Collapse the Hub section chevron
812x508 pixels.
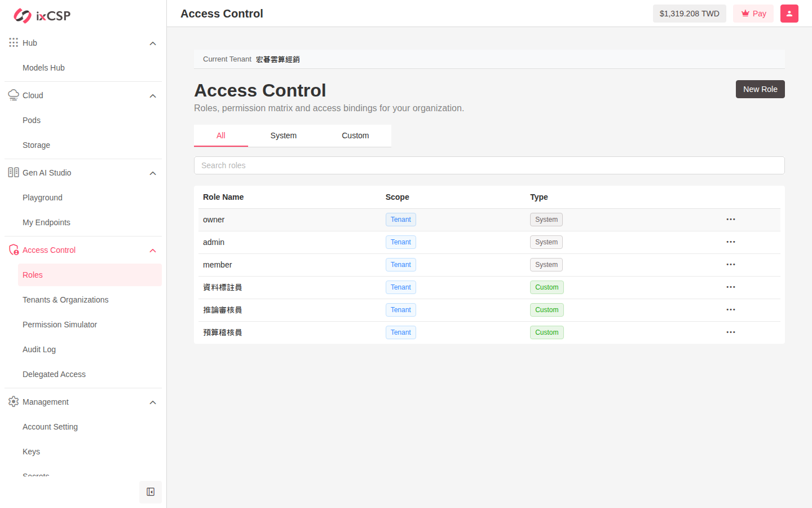153,43
